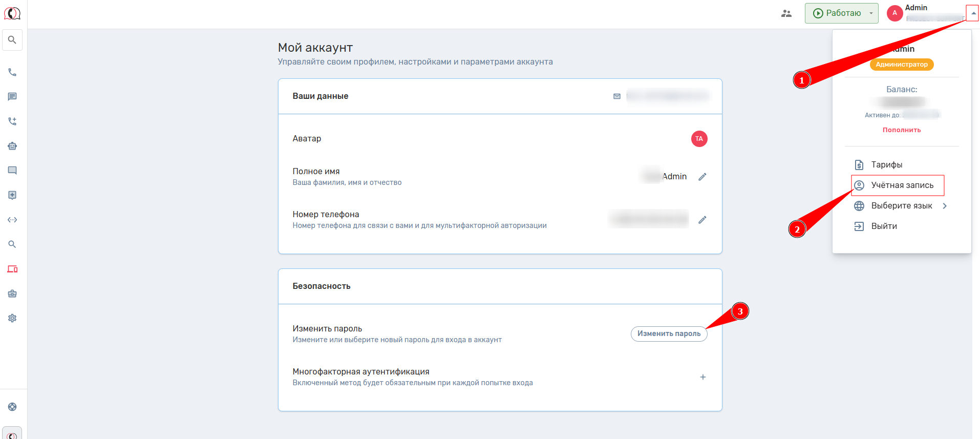Select Тарифы from the profile menu
The image size is (980, 439).
(x=886, y=164)
